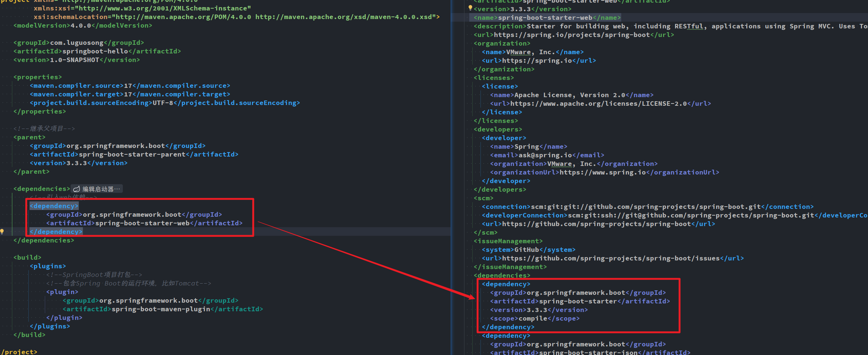Image resolution: width=868 pixels, height=355 pixels.
Task: Click the closing developers tag
Action: pyautogui.click(x=500, y=189)
